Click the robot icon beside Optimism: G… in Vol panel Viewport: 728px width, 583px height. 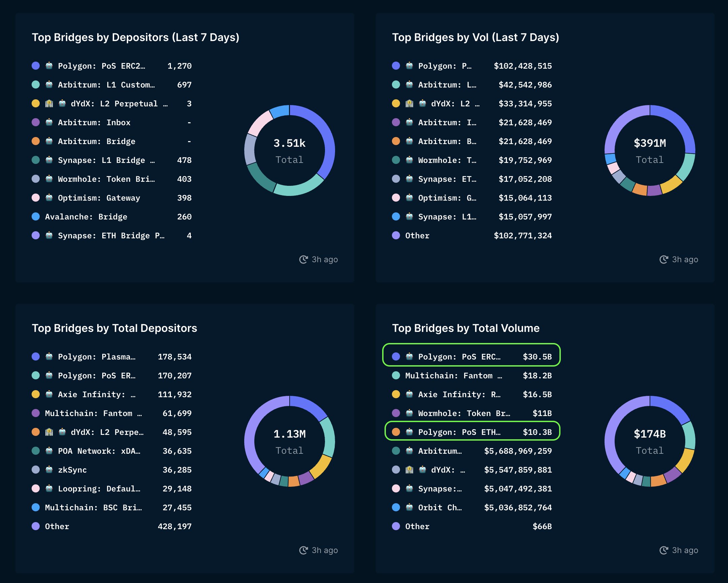409,198
